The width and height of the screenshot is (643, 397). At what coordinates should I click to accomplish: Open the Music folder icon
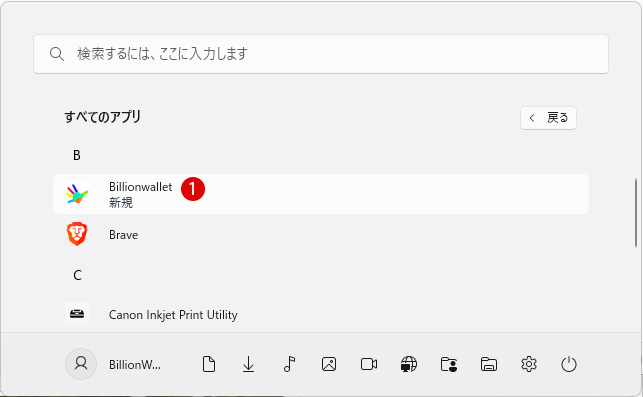[x=289, y=364]
